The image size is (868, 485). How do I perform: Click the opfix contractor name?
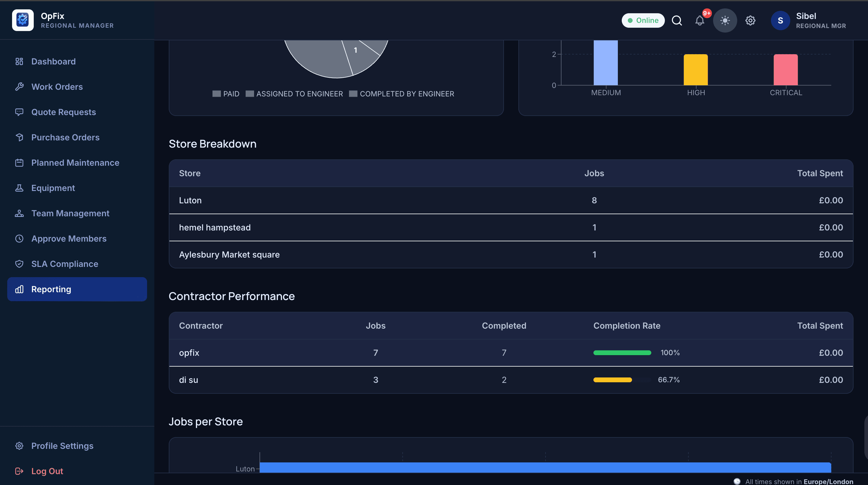(189, 353)
